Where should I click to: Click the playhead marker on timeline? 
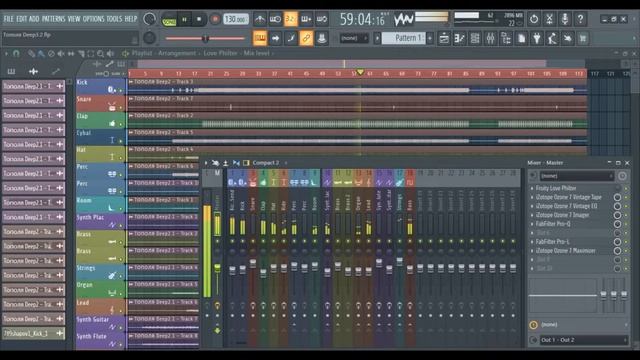[x=360, y=72]
